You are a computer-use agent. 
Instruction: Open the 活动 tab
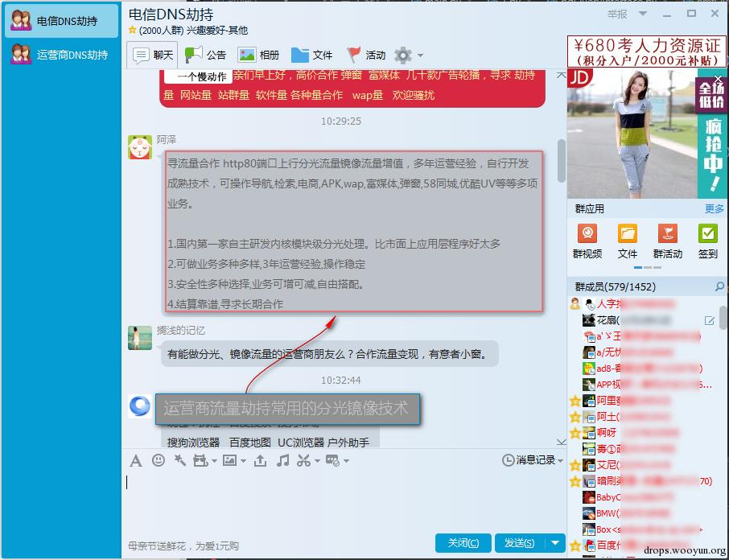pos(366,55)
